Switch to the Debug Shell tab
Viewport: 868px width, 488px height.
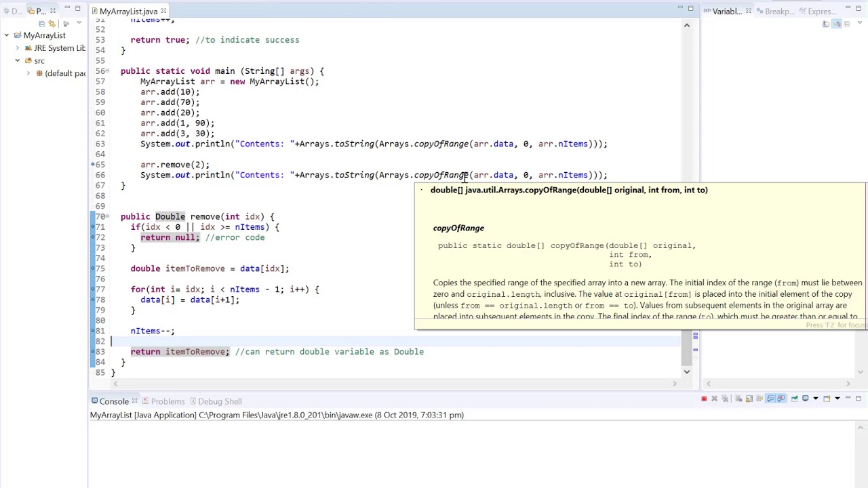pos(215,401)
